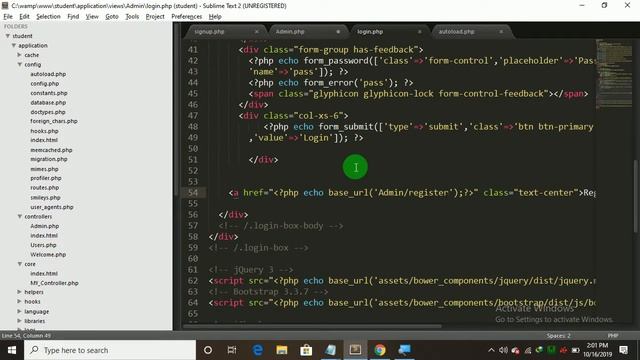Open the Help menu
Image resolution: width=640 pixels, height=360 pixels.
click(215, 16)
